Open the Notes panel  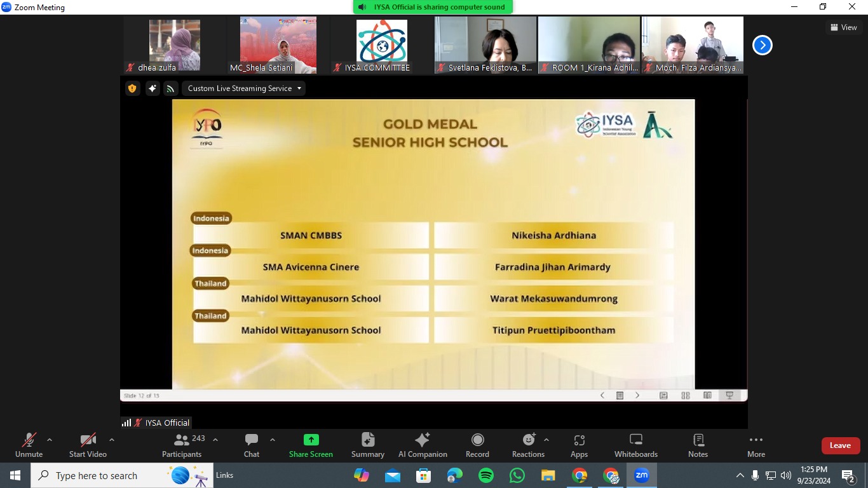698,445
